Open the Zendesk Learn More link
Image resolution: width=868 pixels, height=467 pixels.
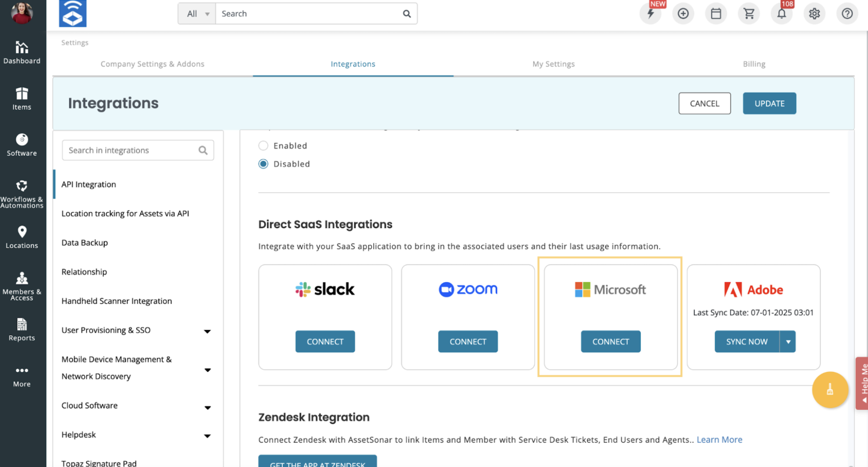coord(719,439)
